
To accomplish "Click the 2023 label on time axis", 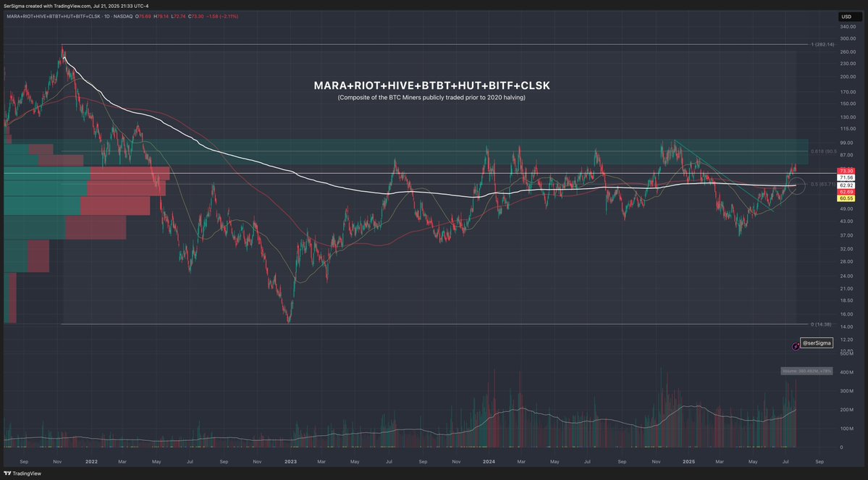I will 290,461.
